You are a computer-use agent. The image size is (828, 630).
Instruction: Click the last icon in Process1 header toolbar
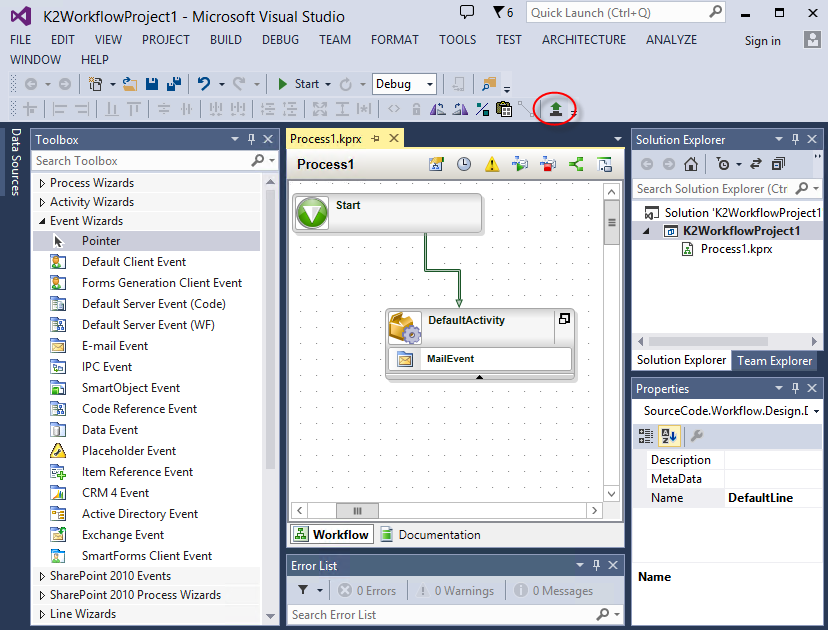[x=604, y=164]
